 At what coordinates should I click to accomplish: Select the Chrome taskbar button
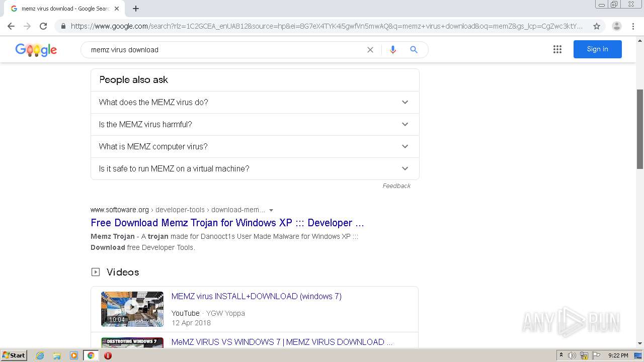(91, 355)
